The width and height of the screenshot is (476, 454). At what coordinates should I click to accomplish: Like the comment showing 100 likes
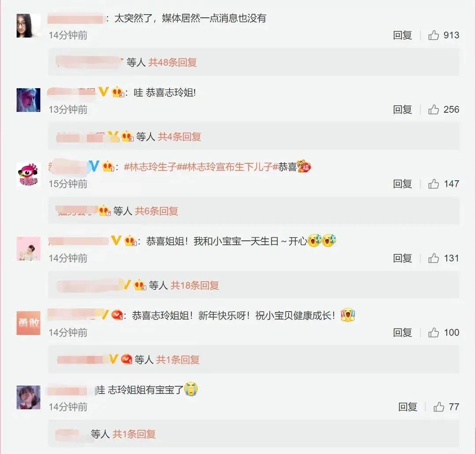click(x=433, y=332)
